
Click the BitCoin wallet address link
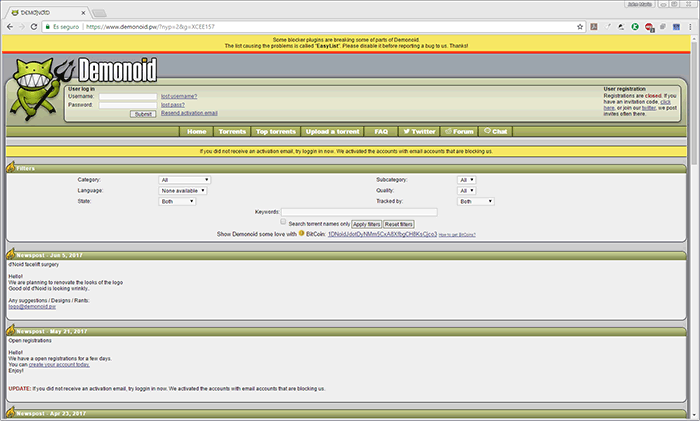point(382,234)
